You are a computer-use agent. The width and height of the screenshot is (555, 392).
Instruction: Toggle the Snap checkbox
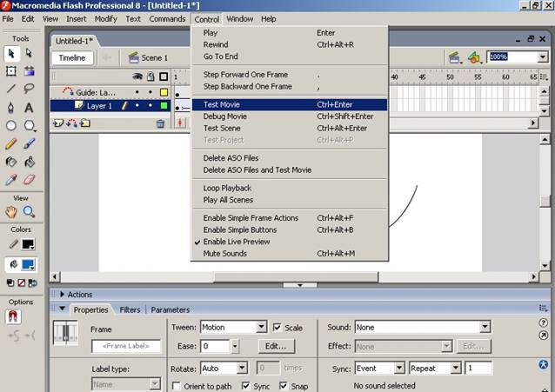click(284, 386)
